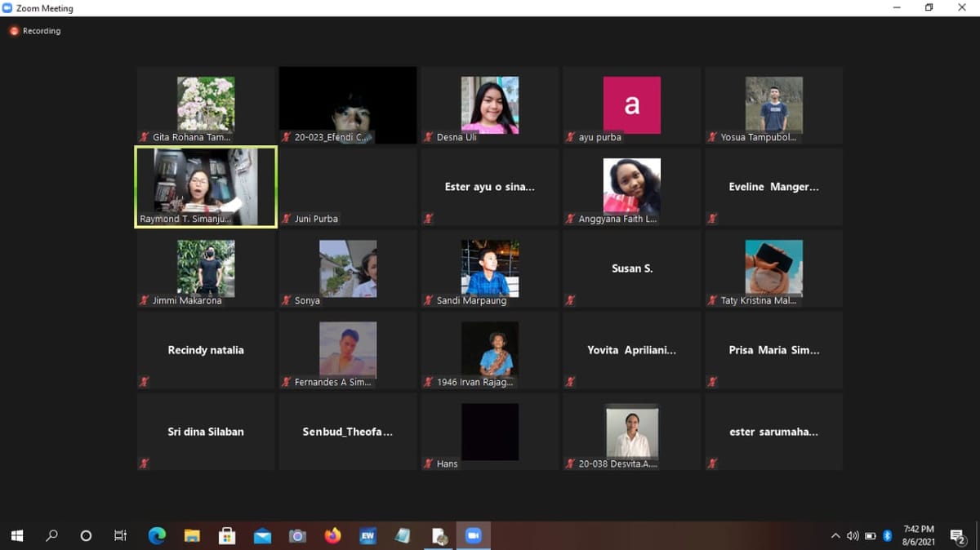
Task: Open the Windows notification center
Action: click(x=958, y=536)
